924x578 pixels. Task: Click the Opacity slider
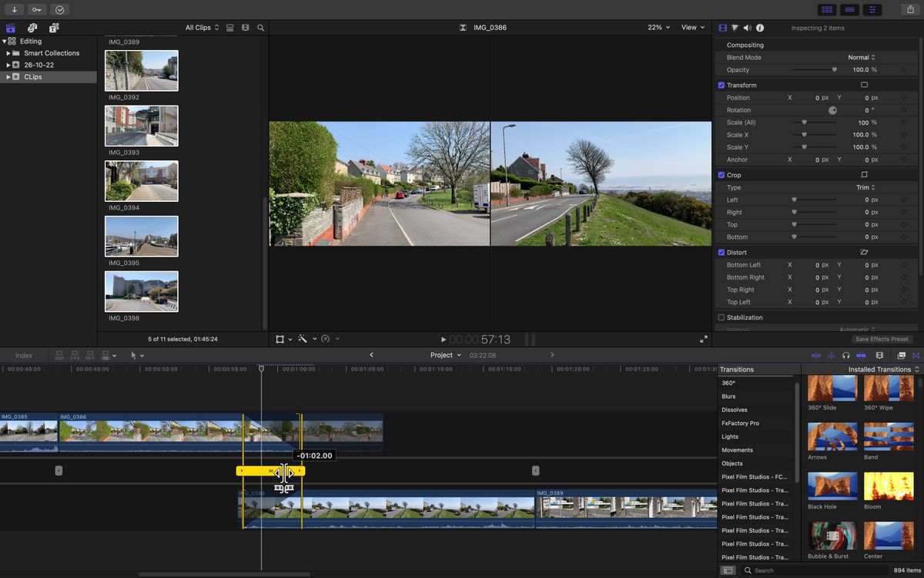coord(835,69)
